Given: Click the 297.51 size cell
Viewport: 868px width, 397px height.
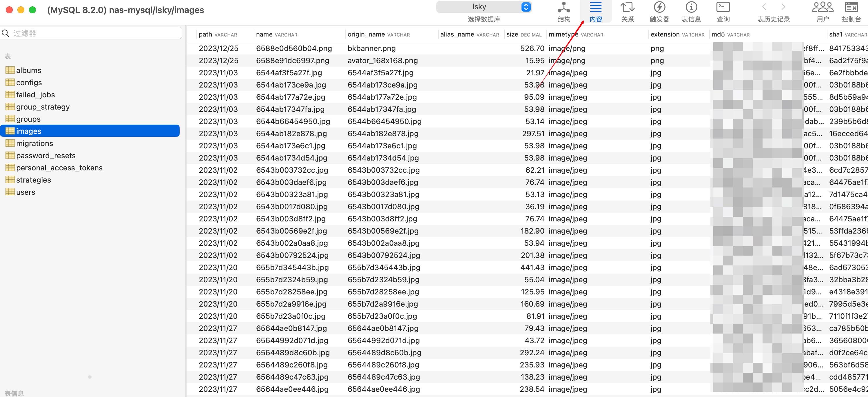Looking at the screenshot, I should pyautogui.click(x=533, y=134).
